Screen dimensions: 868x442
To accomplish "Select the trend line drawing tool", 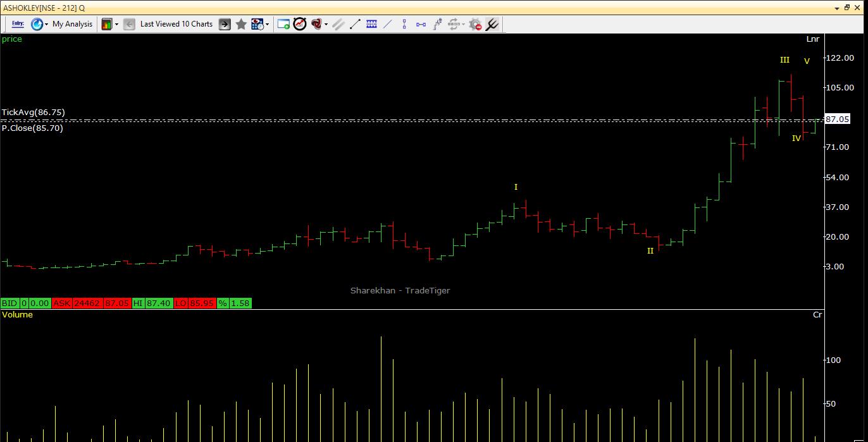I will click(x=355, y=24).
